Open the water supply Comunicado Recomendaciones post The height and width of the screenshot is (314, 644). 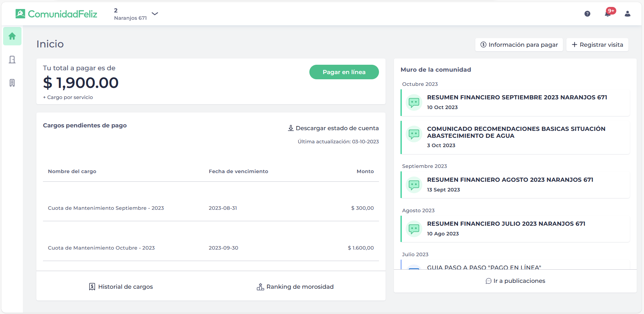click(x=516, y=132)
